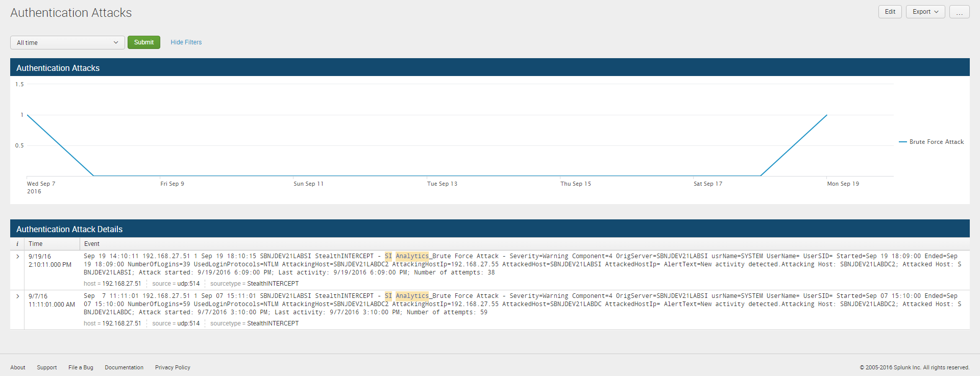The width and height of the screenshot is (980, 376).
Task: Click the Fri Sep 9 axis label
Action: pyautogui.click(x=173, y=184)
